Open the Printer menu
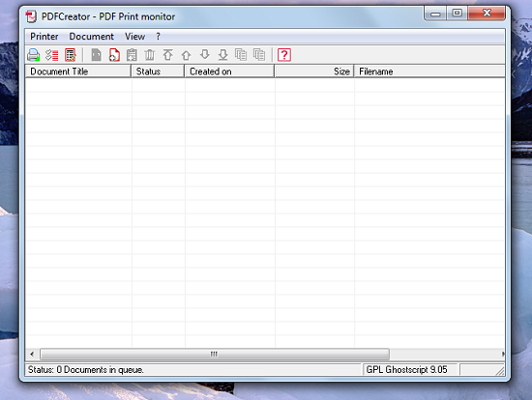Image resolution: width=532 pixels, height=400 pixels. (x=44, y=37)
